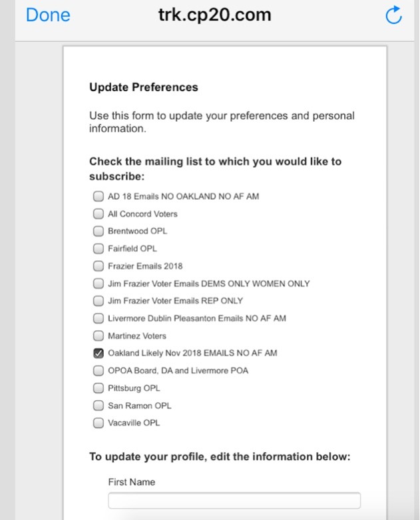Tick the Fairfield OPL checkbox
Viewport: 420px width, 520px height.
98,248
